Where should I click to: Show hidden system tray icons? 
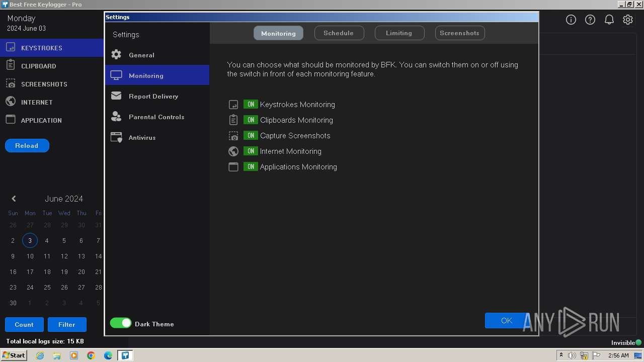coord(561,355)
